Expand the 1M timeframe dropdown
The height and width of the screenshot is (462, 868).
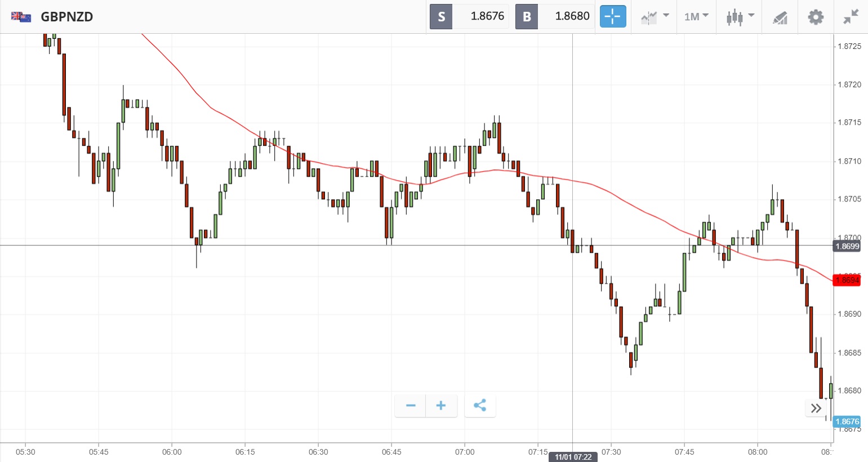tap(696, 17)
